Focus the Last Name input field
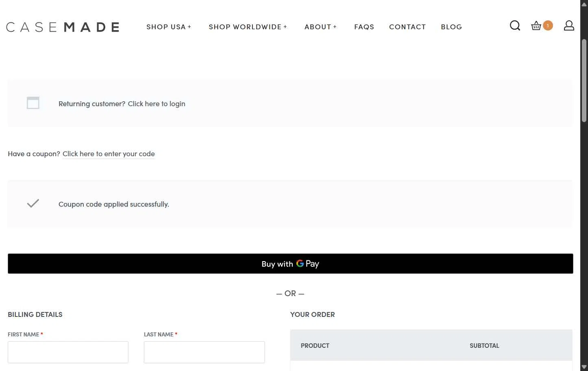The width and height of the screenshot is (588, 371). pyautogui.click(x=204, y=352)
